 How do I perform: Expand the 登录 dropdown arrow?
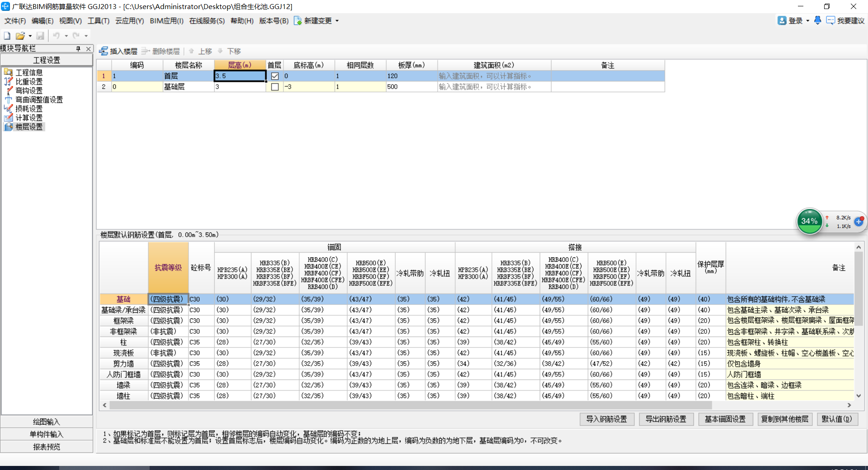point(807,21)
